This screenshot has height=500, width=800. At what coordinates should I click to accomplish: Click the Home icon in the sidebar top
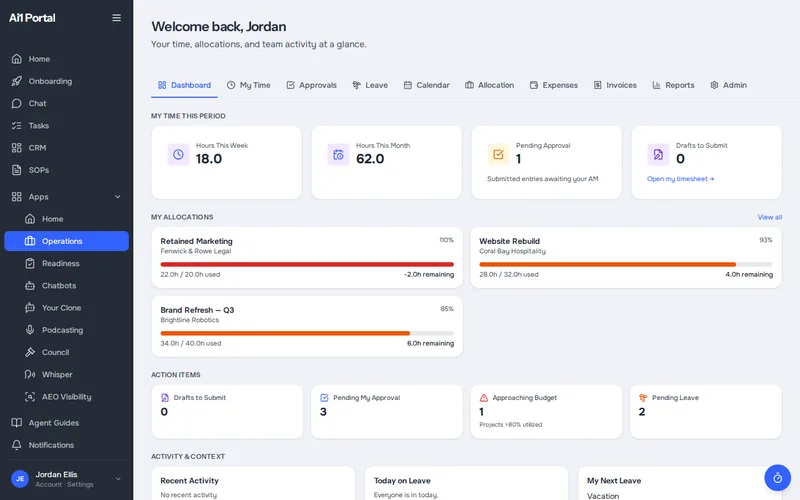[x=17, y=59]
